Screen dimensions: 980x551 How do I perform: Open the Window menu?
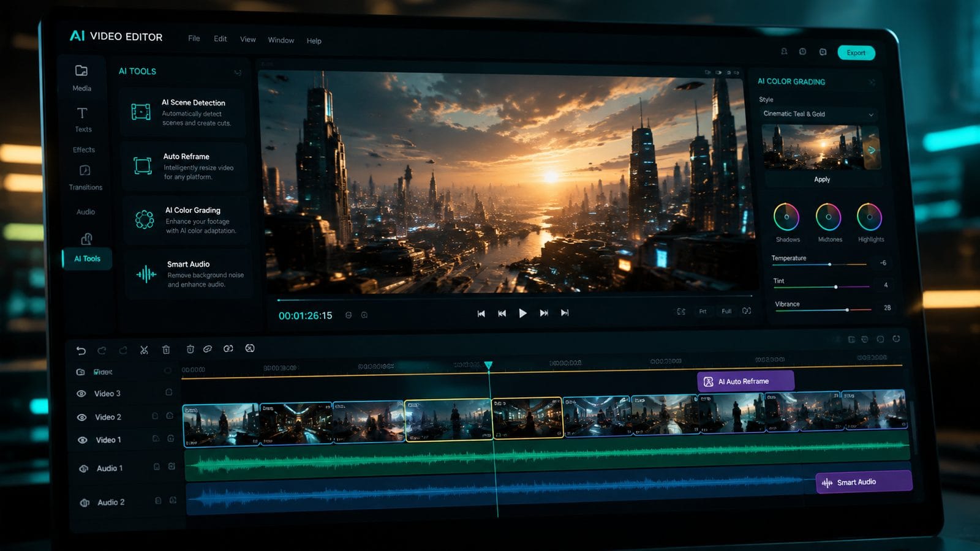click(x=281, y=40)
